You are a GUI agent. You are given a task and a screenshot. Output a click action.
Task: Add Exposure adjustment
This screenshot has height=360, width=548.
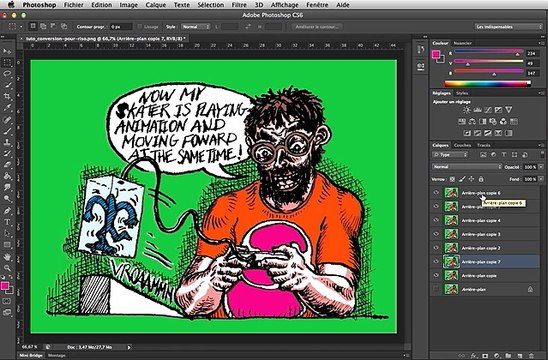pos(498,110)
